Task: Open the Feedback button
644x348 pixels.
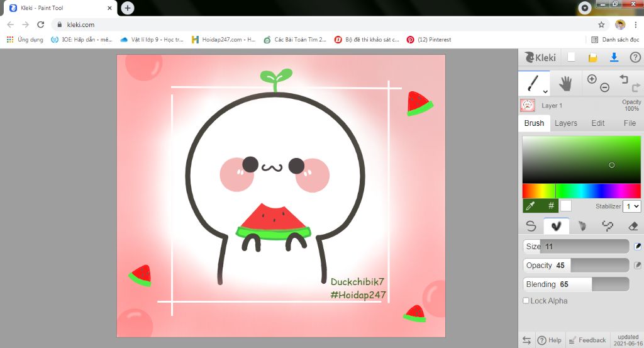Action: [587, 340]
